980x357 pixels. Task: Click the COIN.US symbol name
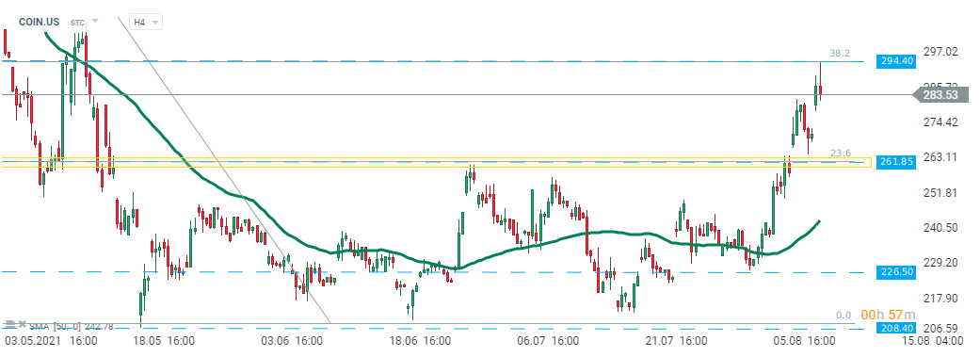pos(40,22)
